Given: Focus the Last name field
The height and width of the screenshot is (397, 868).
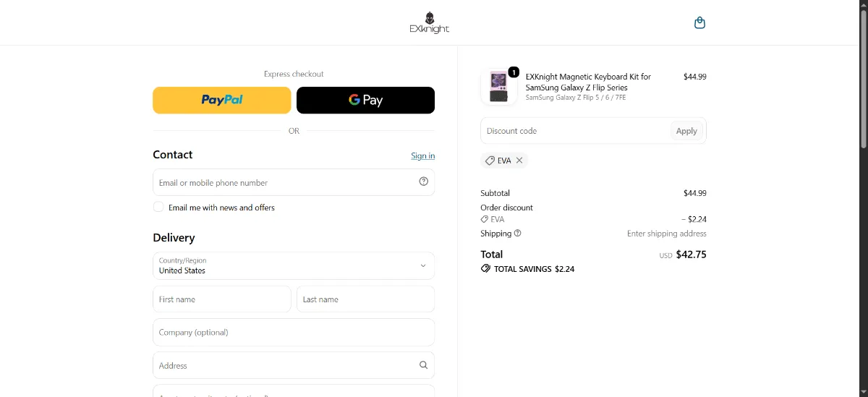Looking at the screenshot, I should [x=365, y=299].
